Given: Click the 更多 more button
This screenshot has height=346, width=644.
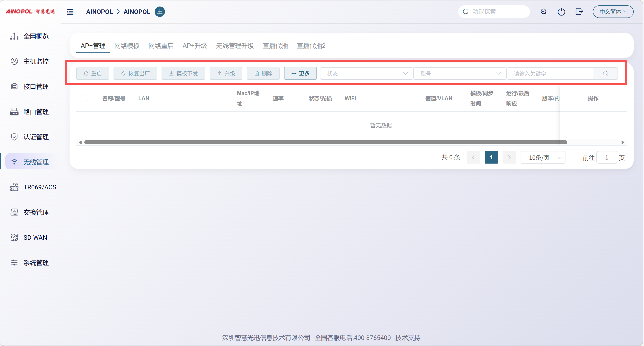Looking at the screenshot, I should click(x=300, y=74).
